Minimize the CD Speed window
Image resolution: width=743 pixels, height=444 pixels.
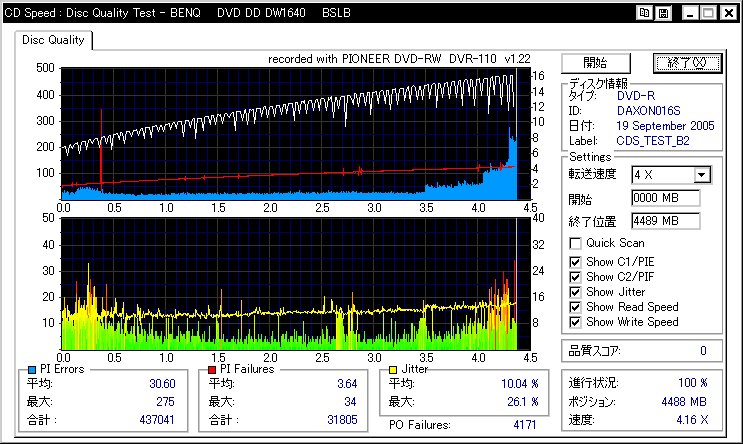click(x=689, y=13)
